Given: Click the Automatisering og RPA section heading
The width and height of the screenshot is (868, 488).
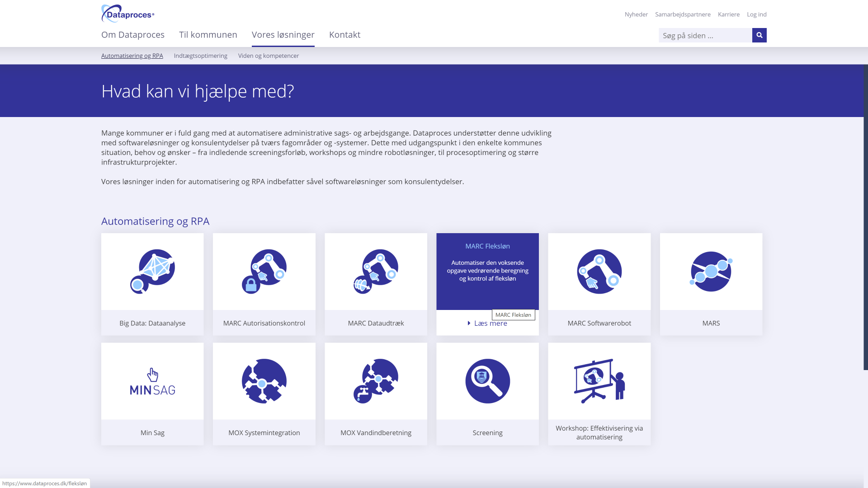Looking at the screenshot, I should point(155,221).
